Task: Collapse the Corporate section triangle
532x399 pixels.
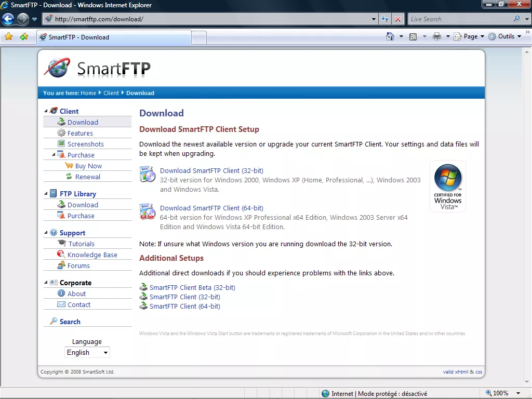Action: [46, 282]
